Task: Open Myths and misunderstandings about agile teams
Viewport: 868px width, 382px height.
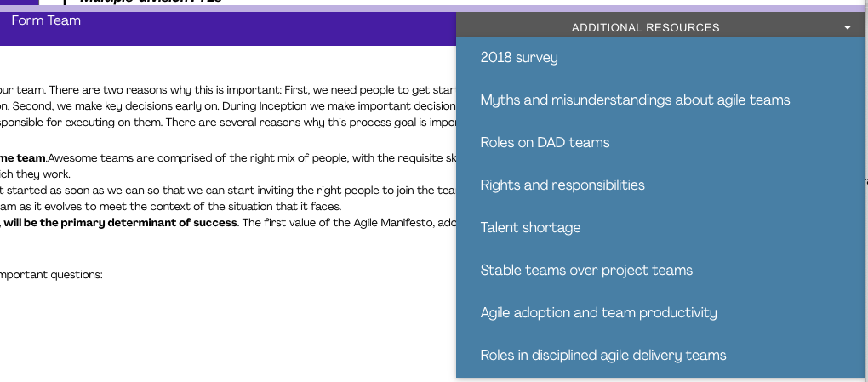Action: point(635,100)
